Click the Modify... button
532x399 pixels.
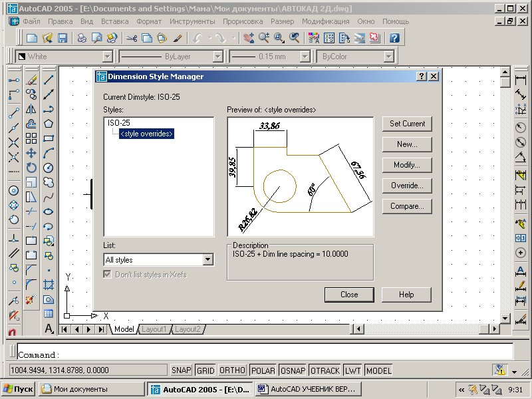pos(407,165)
